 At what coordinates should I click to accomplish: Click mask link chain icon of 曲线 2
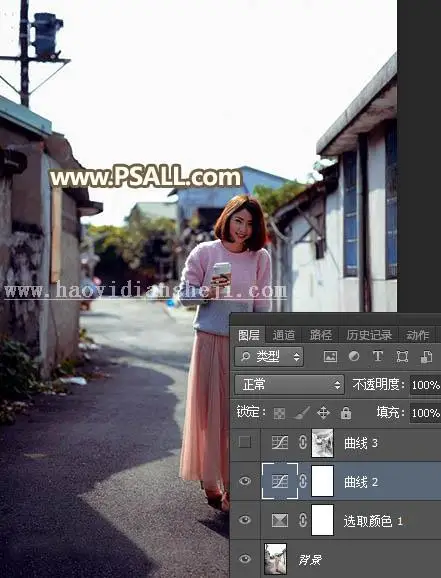click(x=302, y=481)
